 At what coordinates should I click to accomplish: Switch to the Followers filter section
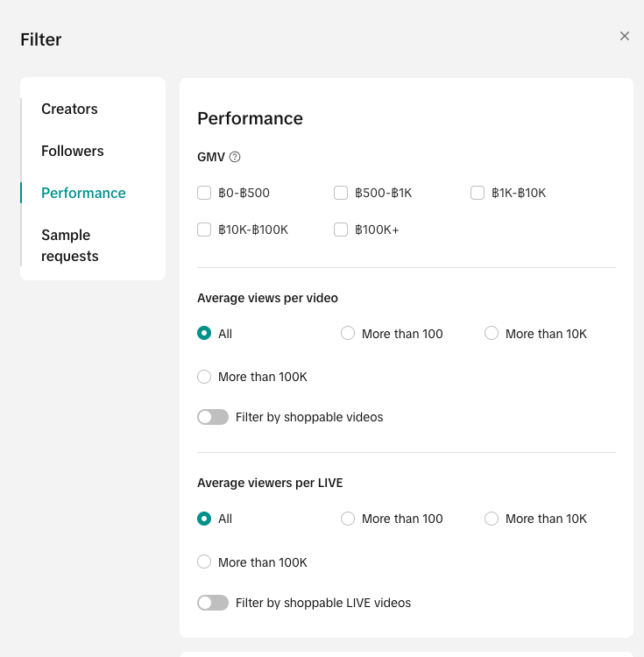click(72, 152)
